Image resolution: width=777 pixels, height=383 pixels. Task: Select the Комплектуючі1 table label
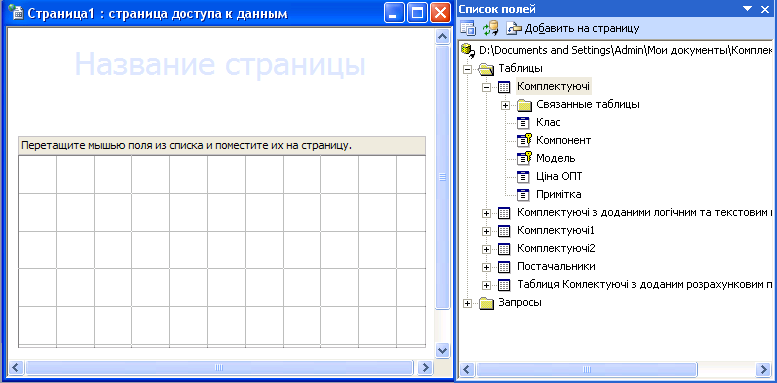tap(556, 230)
